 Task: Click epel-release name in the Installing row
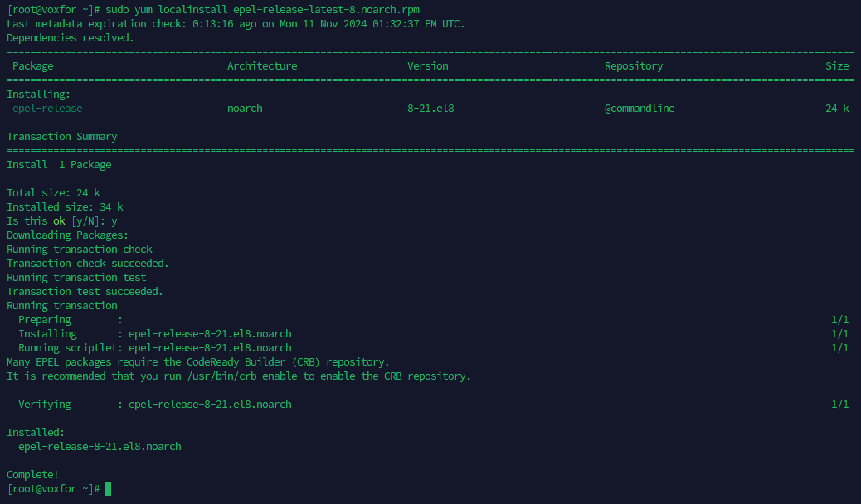tap(47, 109)
